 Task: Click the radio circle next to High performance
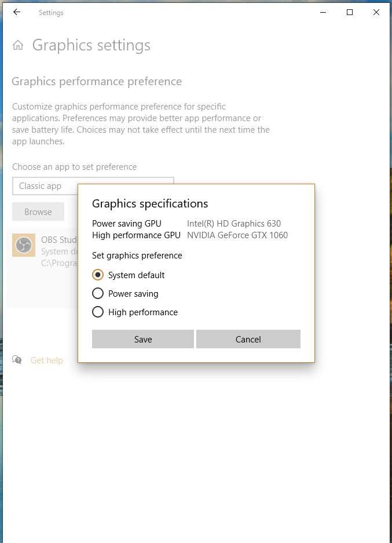point(97,312)
